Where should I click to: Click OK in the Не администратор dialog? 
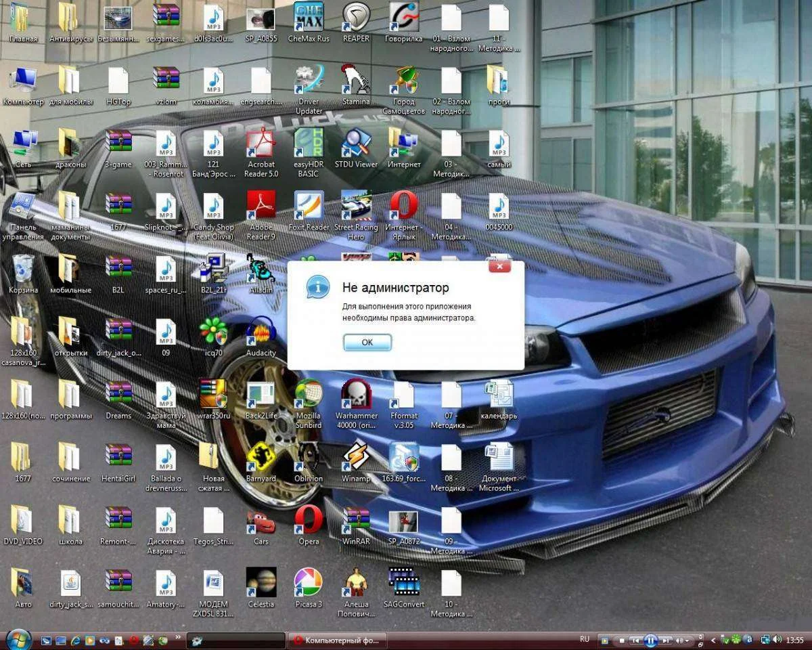pos(367,343)
